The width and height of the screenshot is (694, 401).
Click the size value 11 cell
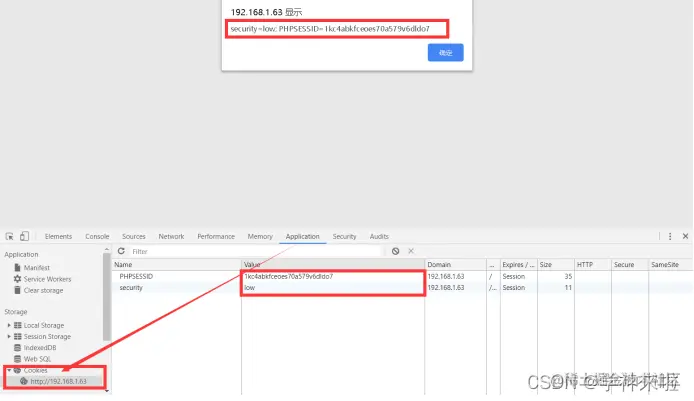(556, 288)
